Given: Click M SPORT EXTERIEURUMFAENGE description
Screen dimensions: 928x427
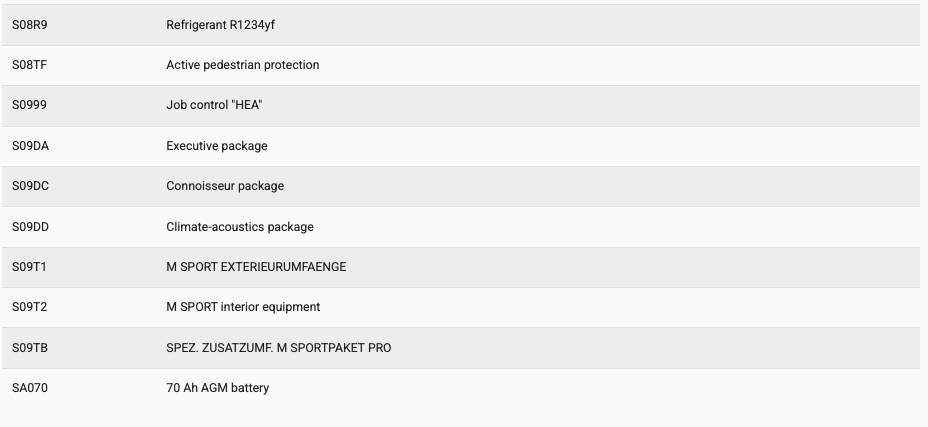Looking at the screenshot, I should pos(256,267).
